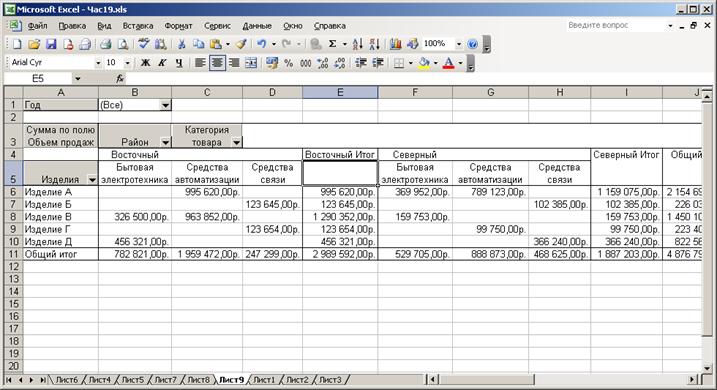Click the AutoSum sigma icon
This screenshot has width=717, height=390.
click(x=332, y=44)
